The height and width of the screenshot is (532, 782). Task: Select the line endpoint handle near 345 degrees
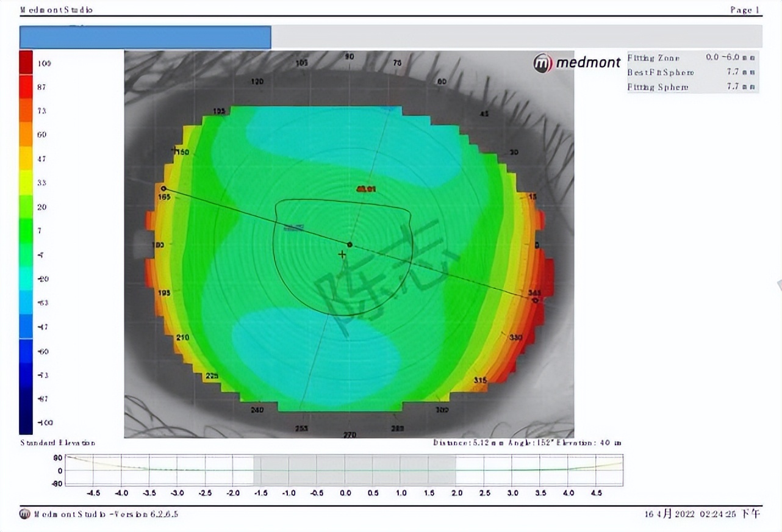[x=535, y=300]
